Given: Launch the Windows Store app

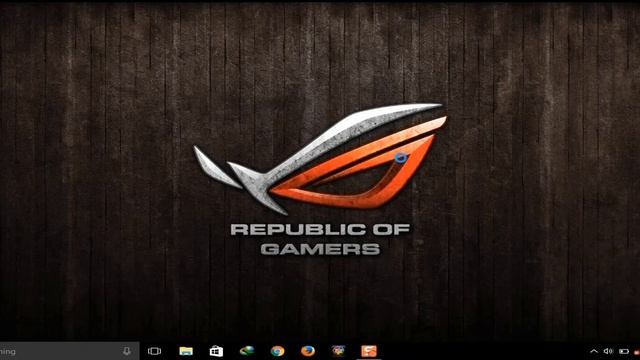Looking at the screenshot, I should (x=216, y=351).
